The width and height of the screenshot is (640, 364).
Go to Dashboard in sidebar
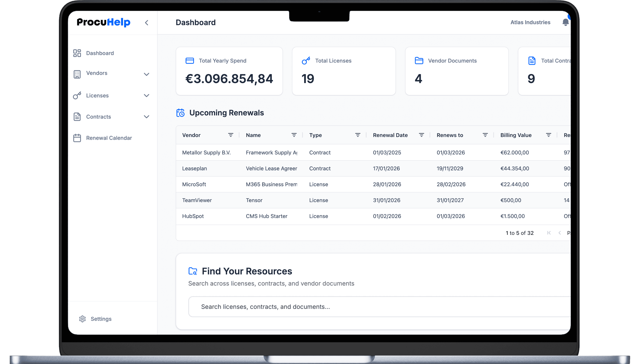coord(100,53)
